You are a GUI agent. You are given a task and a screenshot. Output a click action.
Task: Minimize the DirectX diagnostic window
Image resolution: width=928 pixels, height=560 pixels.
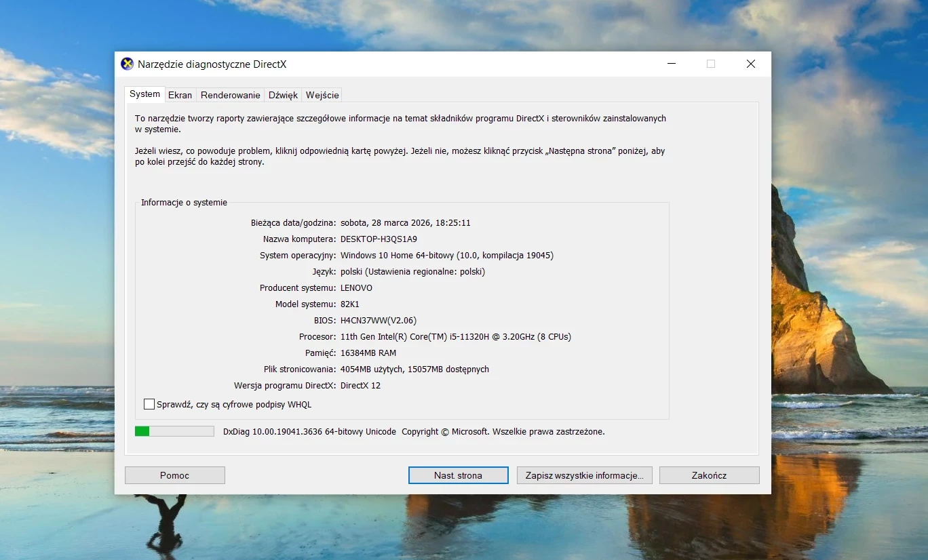pos(671,64)
